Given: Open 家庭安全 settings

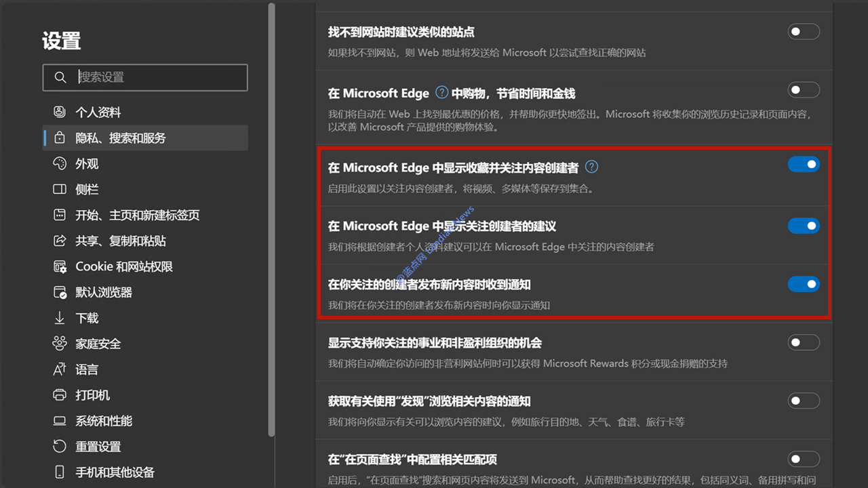Looking at the screenshot, I should [145, 344].
